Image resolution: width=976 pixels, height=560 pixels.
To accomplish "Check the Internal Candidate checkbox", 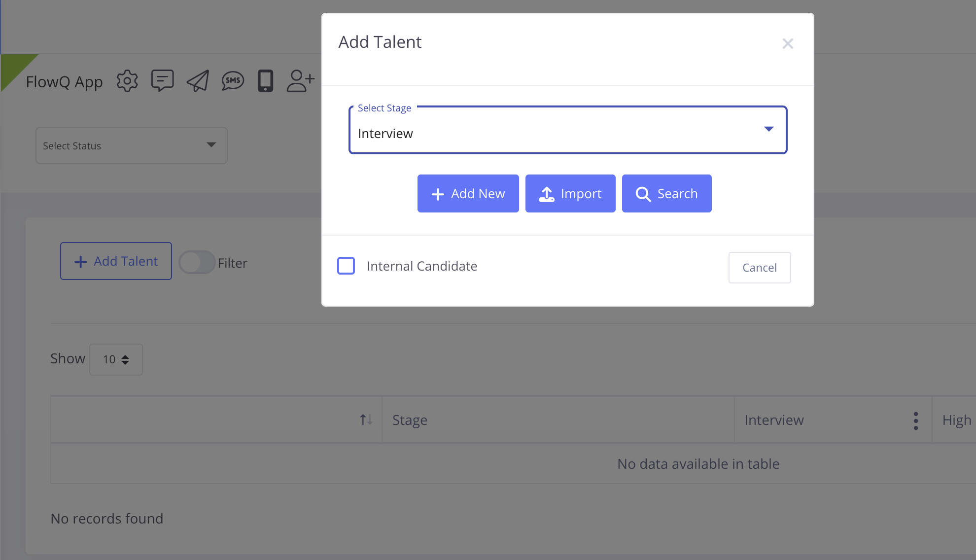I will pyautogui.click(x=346, y=266).
